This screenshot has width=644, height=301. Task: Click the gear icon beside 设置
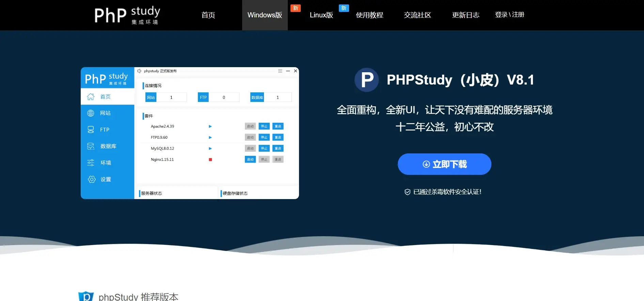[x=92, y=179]
